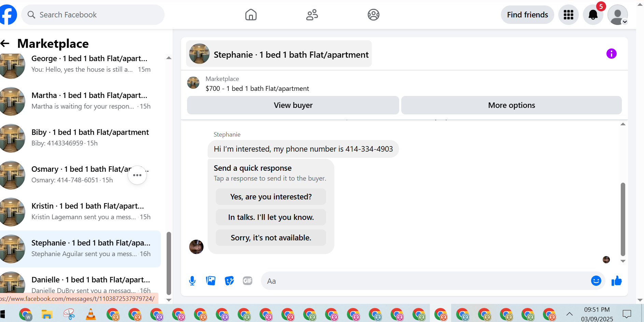Click the Facebook logo

point(8,15)
